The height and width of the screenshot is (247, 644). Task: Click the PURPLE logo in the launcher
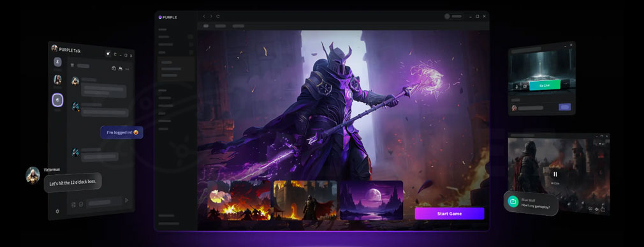(168, 17)
